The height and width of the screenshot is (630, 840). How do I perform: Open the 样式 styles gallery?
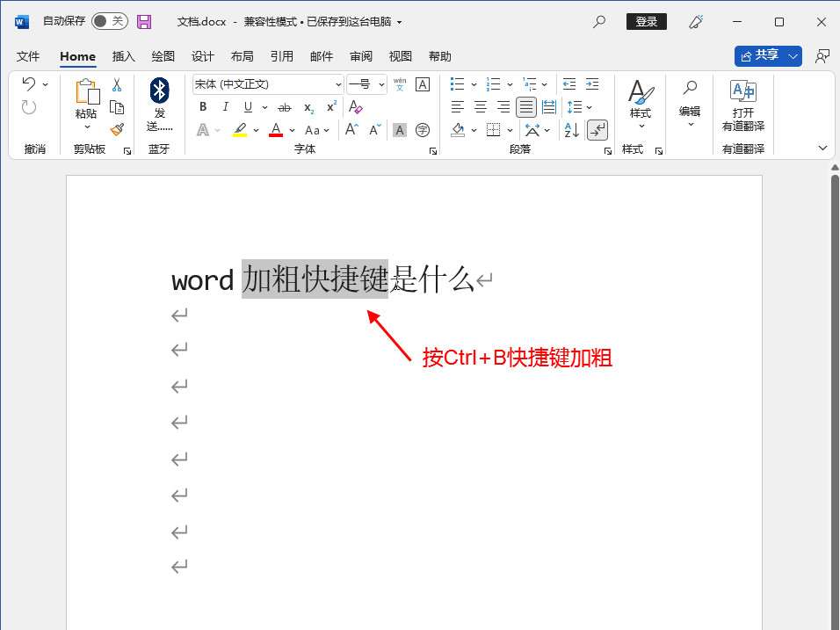click(641, 105)
